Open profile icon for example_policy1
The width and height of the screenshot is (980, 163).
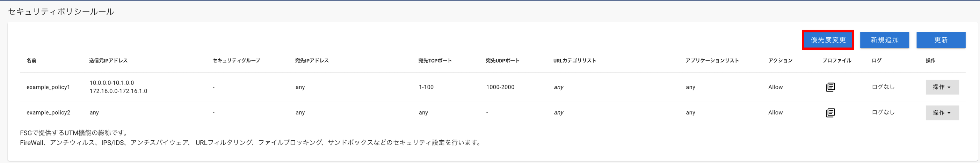tap(830, 87)
